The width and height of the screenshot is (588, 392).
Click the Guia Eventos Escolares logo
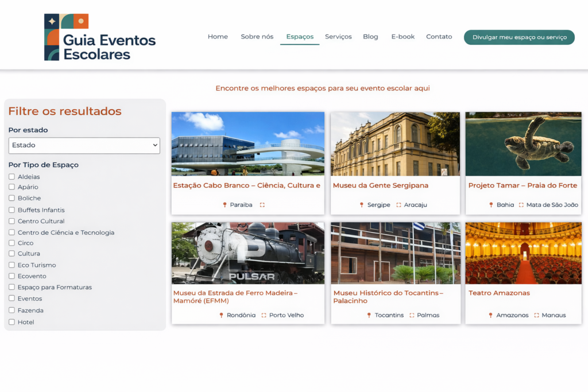[100, 37]
